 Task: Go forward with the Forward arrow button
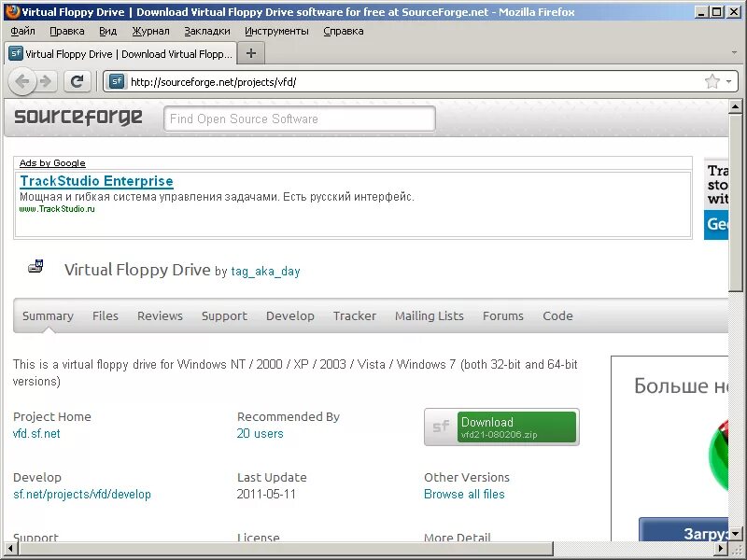(46, 81)
